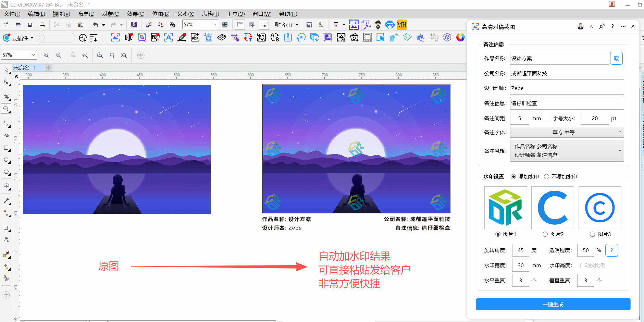644x322 pixels.
Task: Open the 效果(C) menu
Action: click(135, 14)
